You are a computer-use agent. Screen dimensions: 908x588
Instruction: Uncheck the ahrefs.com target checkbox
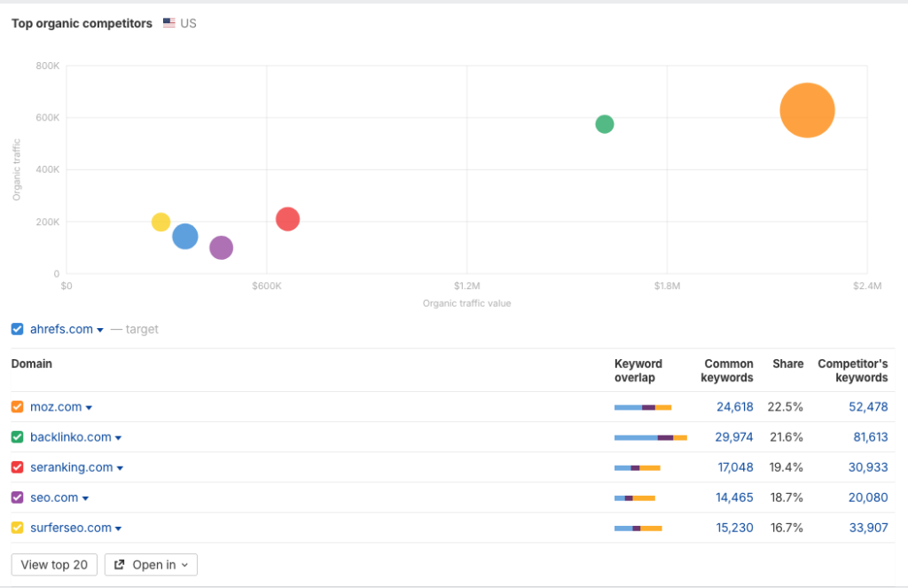tap(18, 329)
